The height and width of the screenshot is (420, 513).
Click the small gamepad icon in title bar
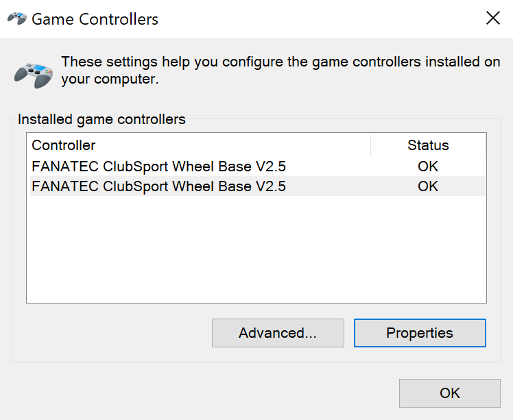tap(17, 18)
